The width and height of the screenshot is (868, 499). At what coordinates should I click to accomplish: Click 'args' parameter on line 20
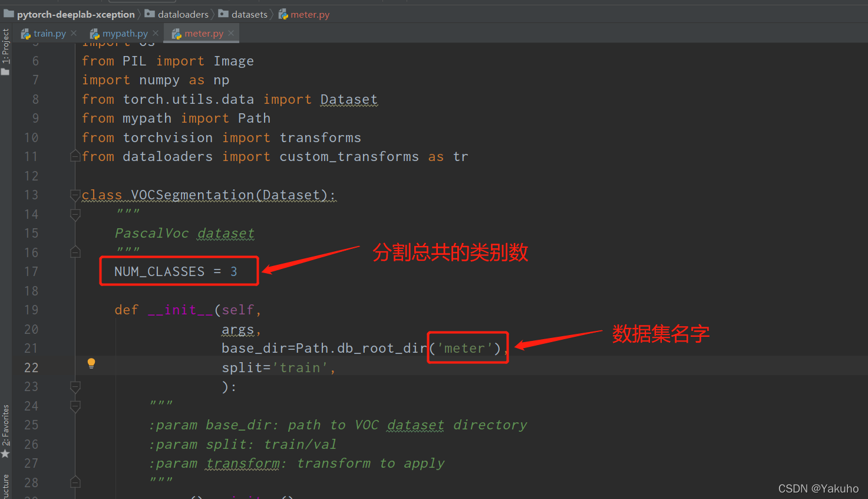tap(237, 329)
